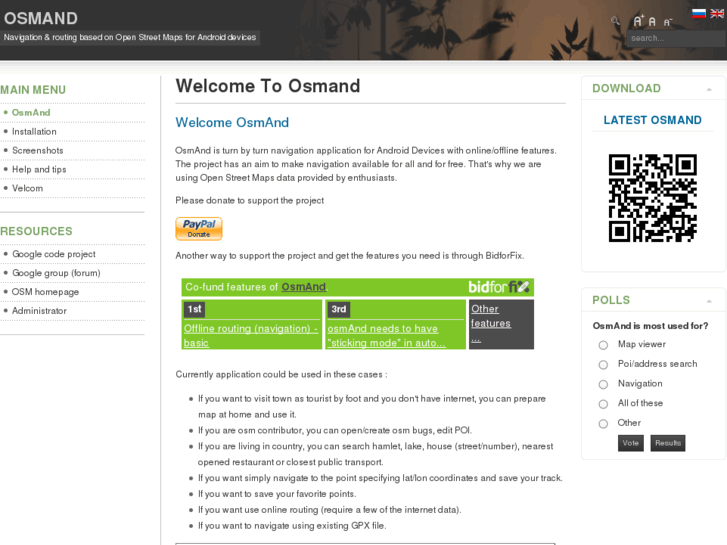Select Poi/address search poll option

(x=603, y=365)
